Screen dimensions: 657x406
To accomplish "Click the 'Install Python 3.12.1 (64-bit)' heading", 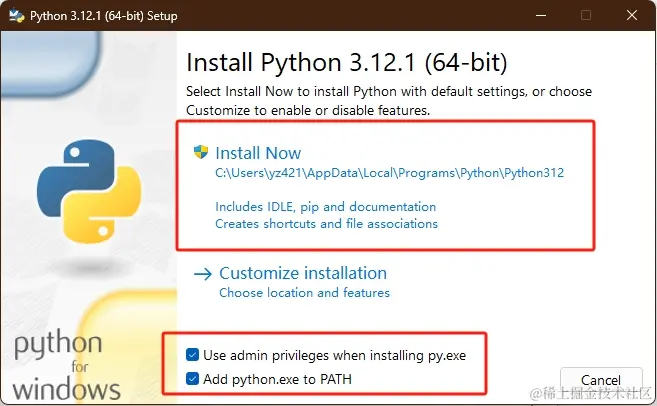I will point(347,63).
